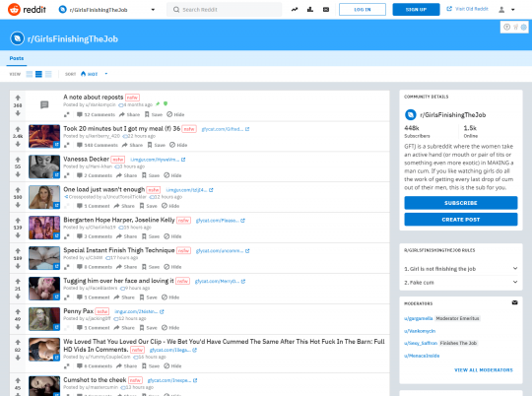Click the subreddit avatar icon in blue banner
Viewport: 532px width, 396px height.
coord(18,38)
